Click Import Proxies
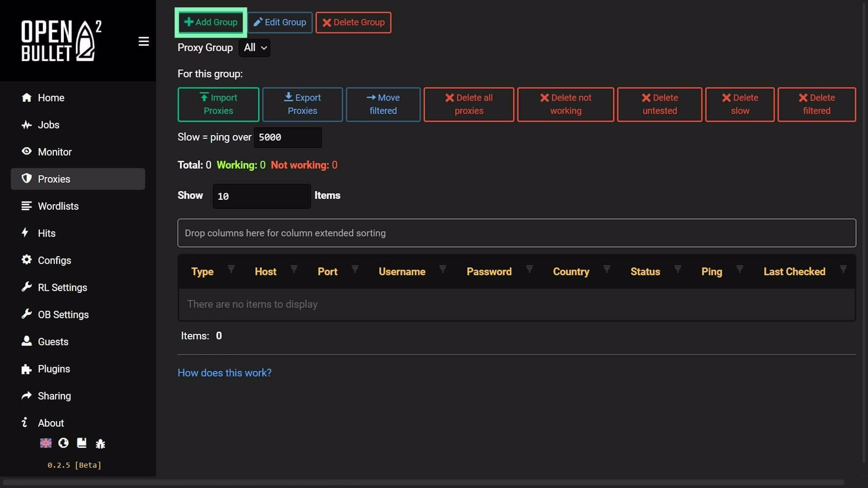868x488 pixels. tap(218, 104)
